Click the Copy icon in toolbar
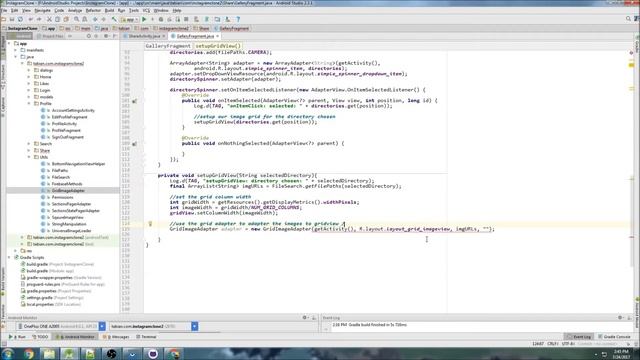Viewport: 640px width, 360px height. [x=58, y=19]
